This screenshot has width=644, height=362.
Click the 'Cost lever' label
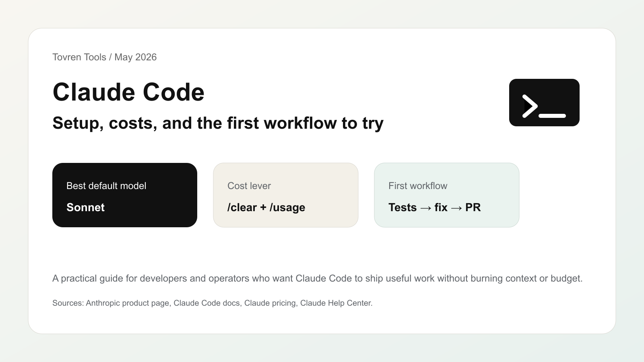click(x=249, y=186)
